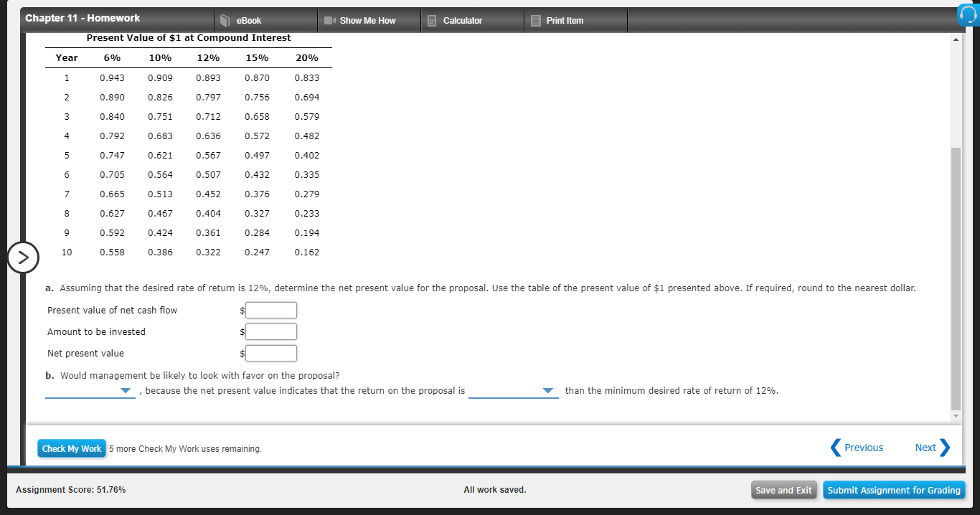Click the 0.507 value in year 6

click(208, 174)
